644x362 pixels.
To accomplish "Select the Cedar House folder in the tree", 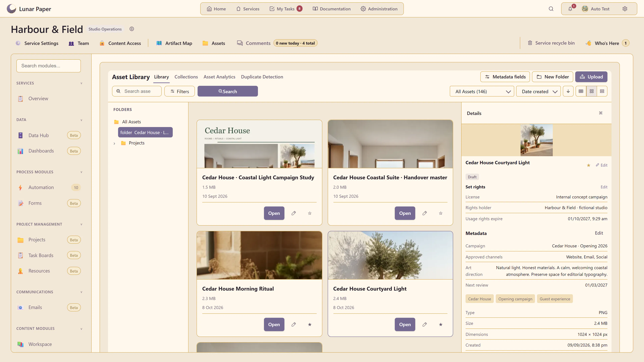I will click(x=145, y=132).
